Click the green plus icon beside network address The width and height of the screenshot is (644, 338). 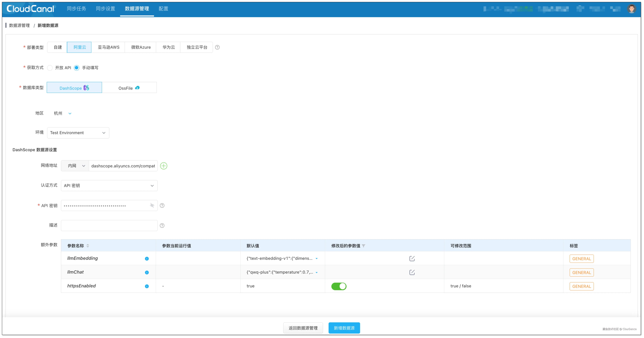(x=163, y=166)
